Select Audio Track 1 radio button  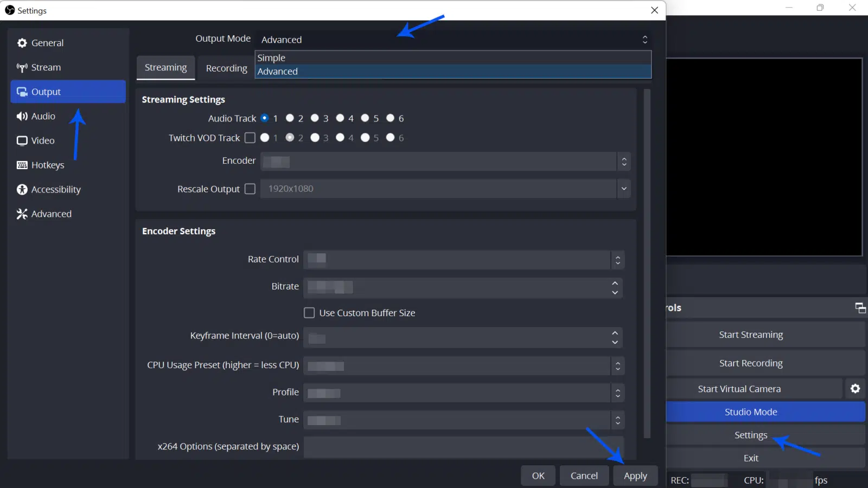265,118
